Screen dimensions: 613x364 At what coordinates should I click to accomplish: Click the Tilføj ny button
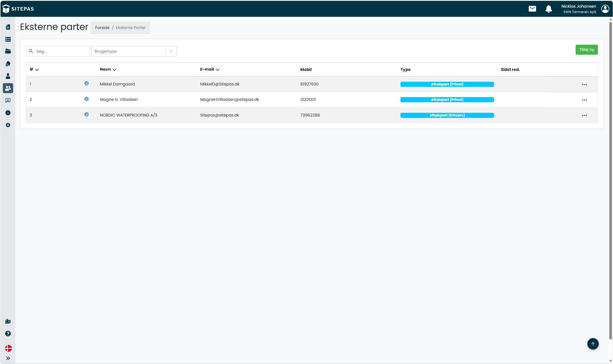(x=587, y=50)
